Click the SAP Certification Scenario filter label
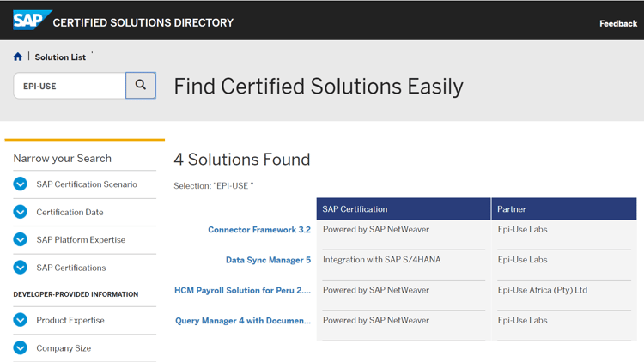Viewport: 644px width, 362px height. (x=87, y=184)
